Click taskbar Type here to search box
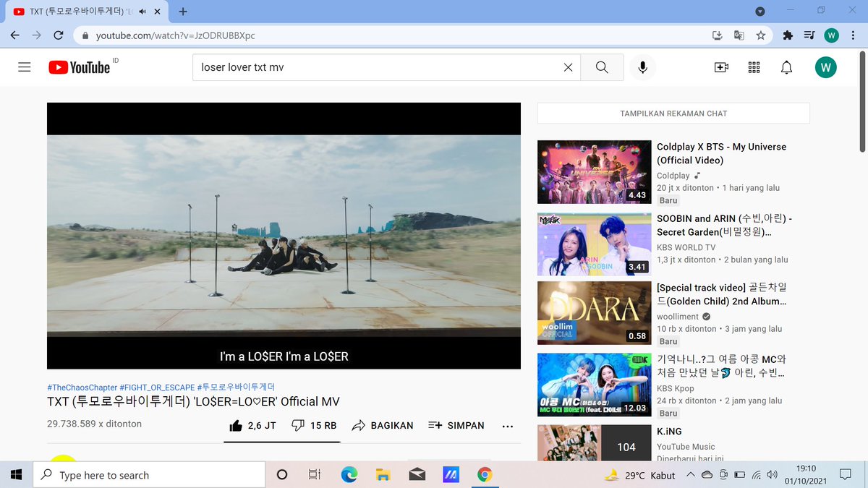The height and width of the screenshot is (488, 868). pyautogui.click(x=150, y=474)
